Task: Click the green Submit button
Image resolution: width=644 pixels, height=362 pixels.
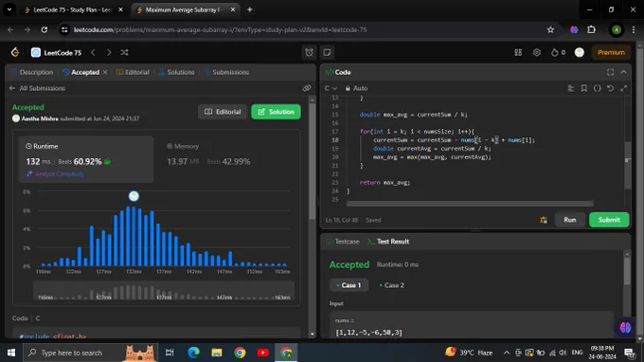Action: (x=609, y=220)
